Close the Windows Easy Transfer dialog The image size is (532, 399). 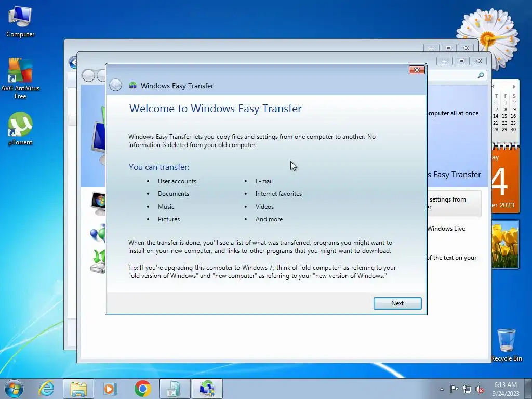(417, 70)
